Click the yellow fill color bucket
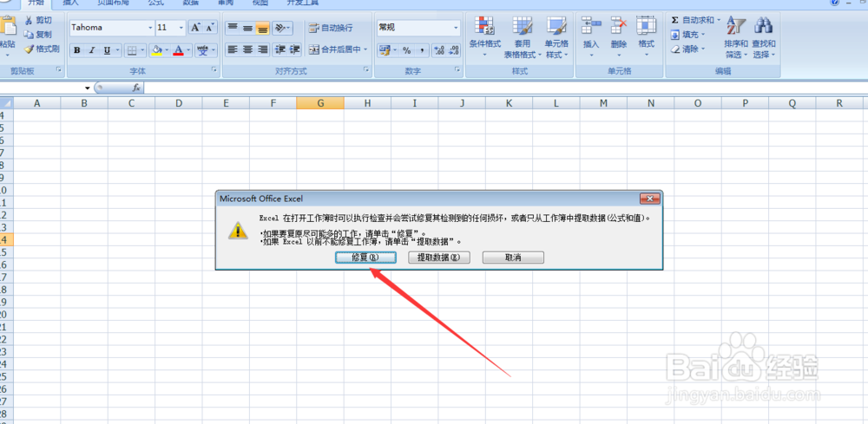 tap(156, 50)
